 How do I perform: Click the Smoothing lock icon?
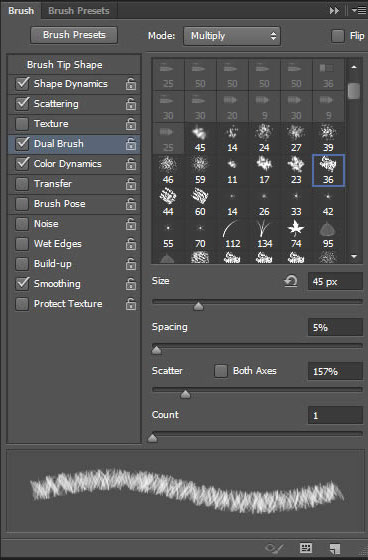click(131, 284)
